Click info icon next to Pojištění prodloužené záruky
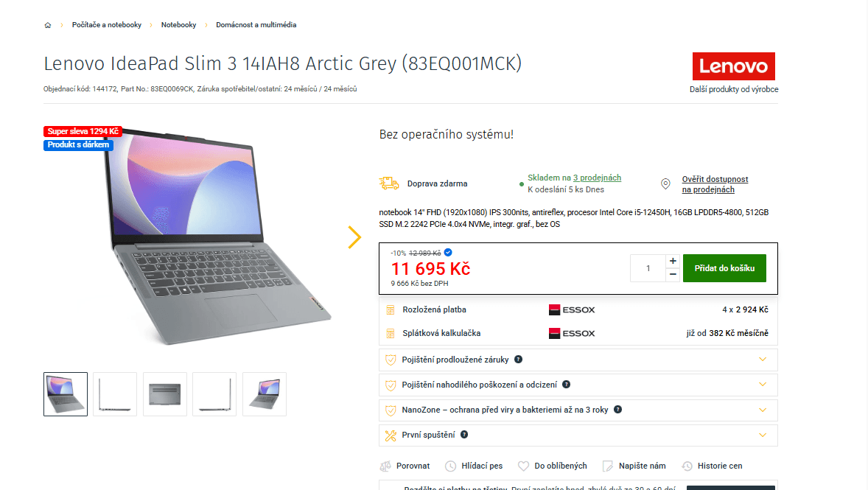The width and height of the screenshot is (868, 490). coord(518,360)
